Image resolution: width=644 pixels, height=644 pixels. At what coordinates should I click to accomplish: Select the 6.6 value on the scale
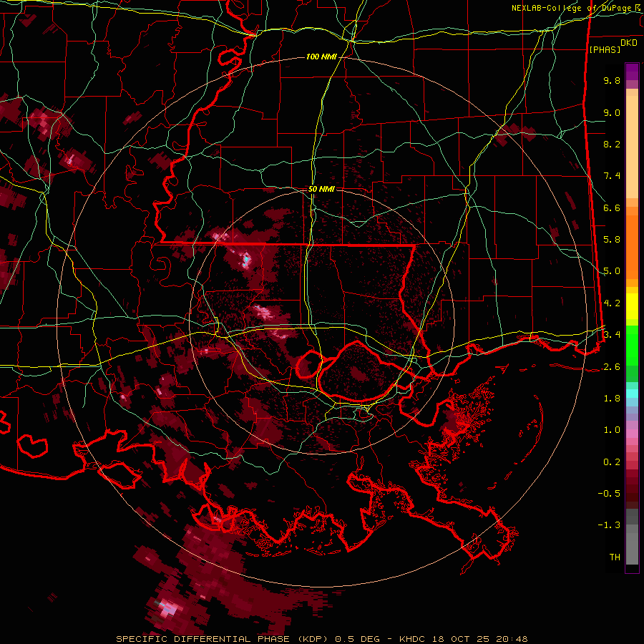tap(612, 208)
